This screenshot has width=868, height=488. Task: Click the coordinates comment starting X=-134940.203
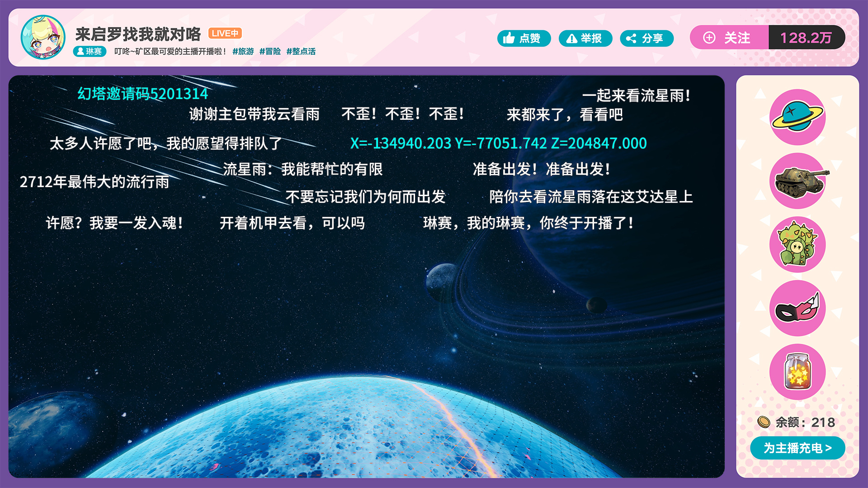(499, 143)
